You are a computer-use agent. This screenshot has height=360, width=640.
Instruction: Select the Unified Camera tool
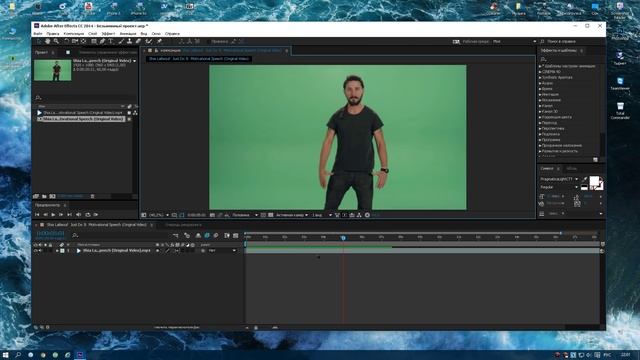coord(75,41)
